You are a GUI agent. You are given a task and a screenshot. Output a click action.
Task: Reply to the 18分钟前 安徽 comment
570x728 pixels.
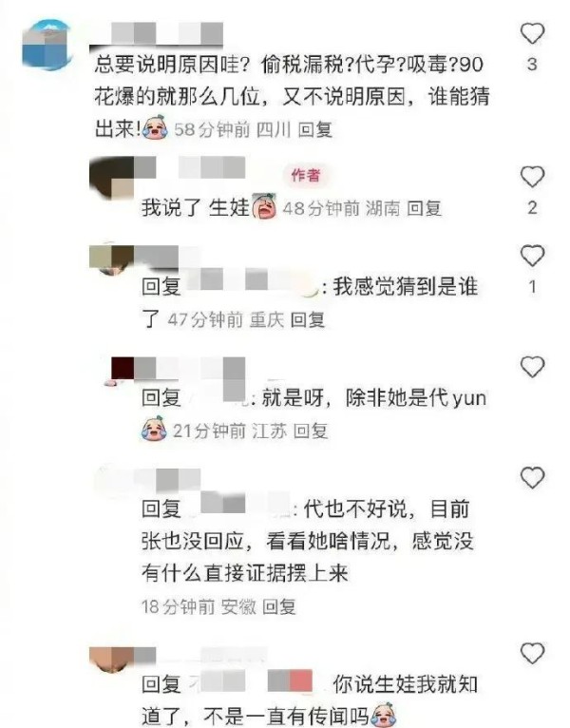point(279,606)
